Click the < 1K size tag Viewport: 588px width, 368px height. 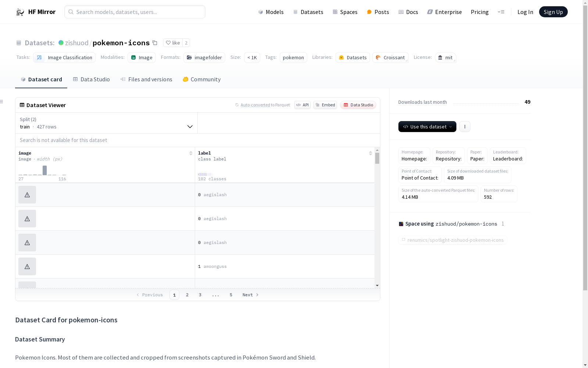click(x=252, y=57)
